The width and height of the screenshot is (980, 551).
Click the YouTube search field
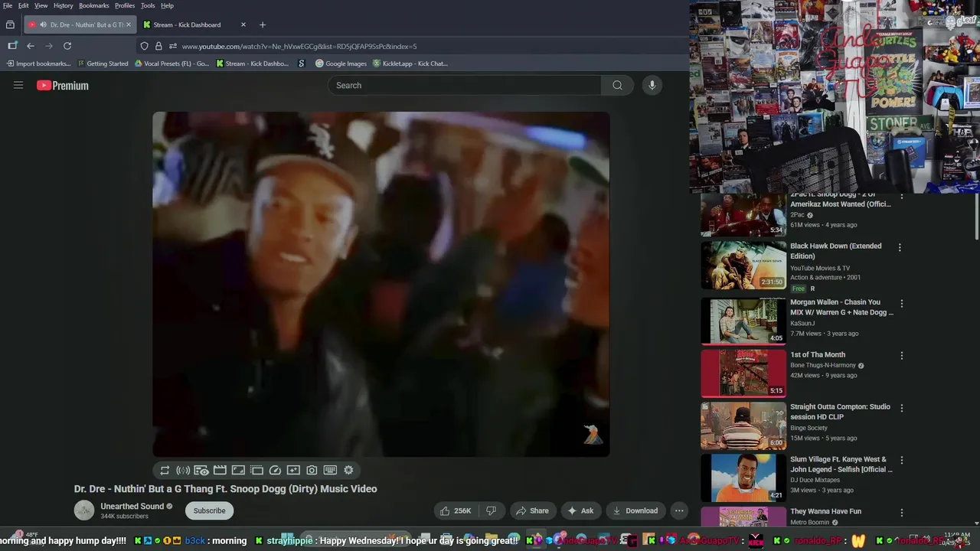[465, 85]
